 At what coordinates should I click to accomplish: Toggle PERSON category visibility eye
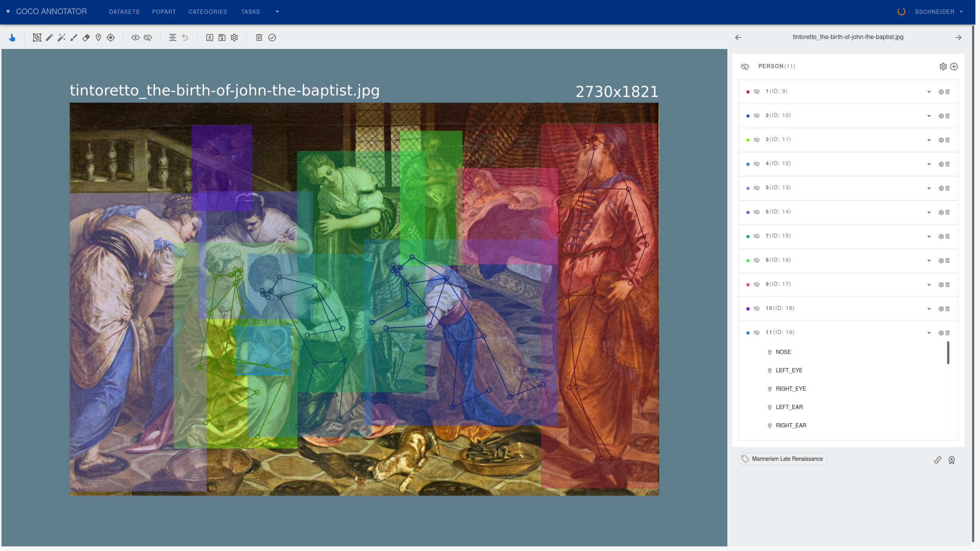pyautogui.click(x=745, y=67)
